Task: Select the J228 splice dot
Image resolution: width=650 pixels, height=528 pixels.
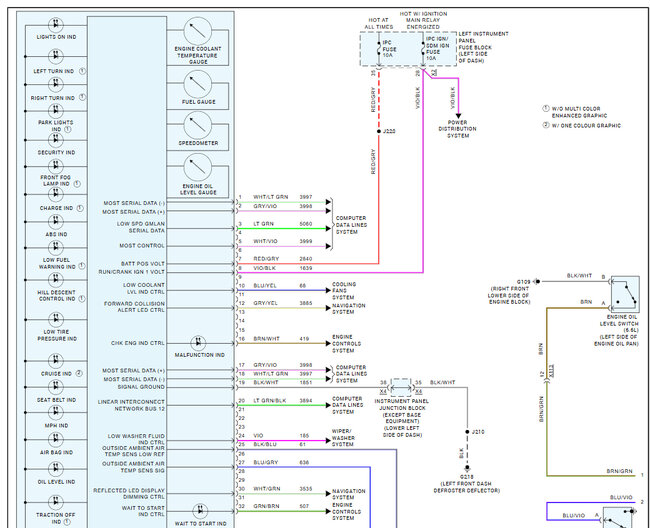Action: [x=378, y=131]
